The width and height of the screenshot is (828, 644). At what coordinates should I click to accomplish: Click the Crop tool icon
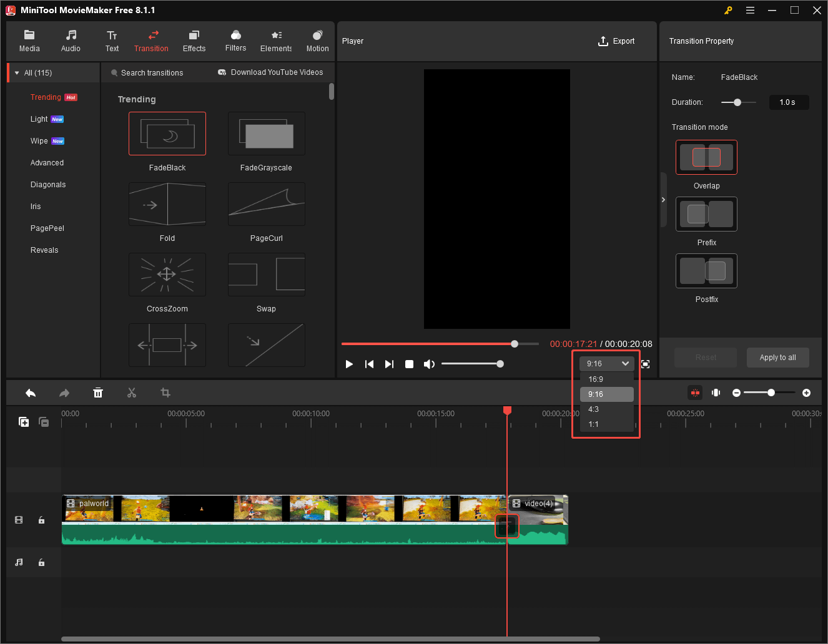(165, 393)
